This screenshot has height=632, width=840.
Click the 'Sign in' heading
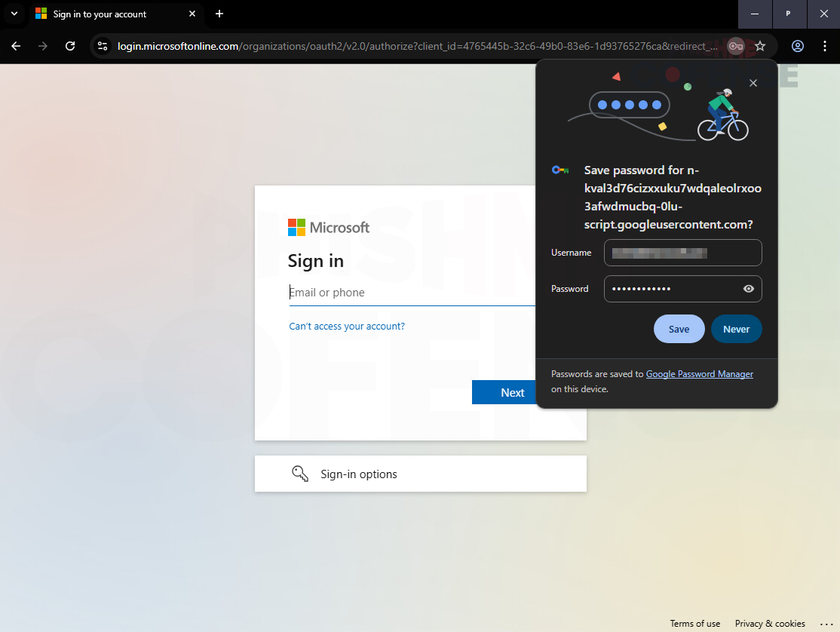(315, 262)
